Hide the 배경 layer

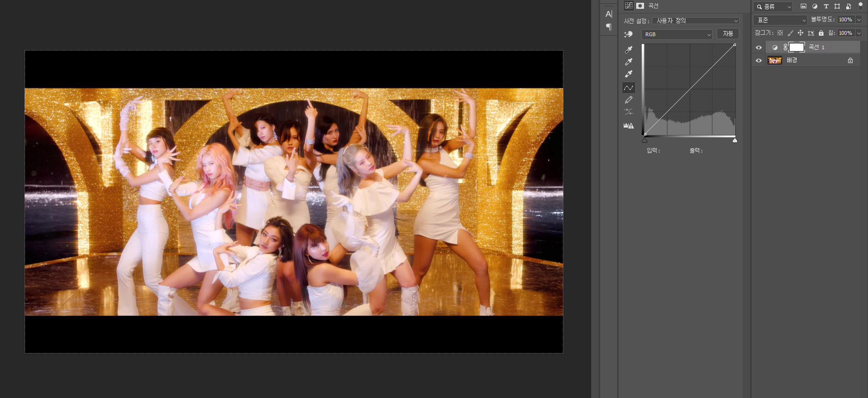point(759,60)
